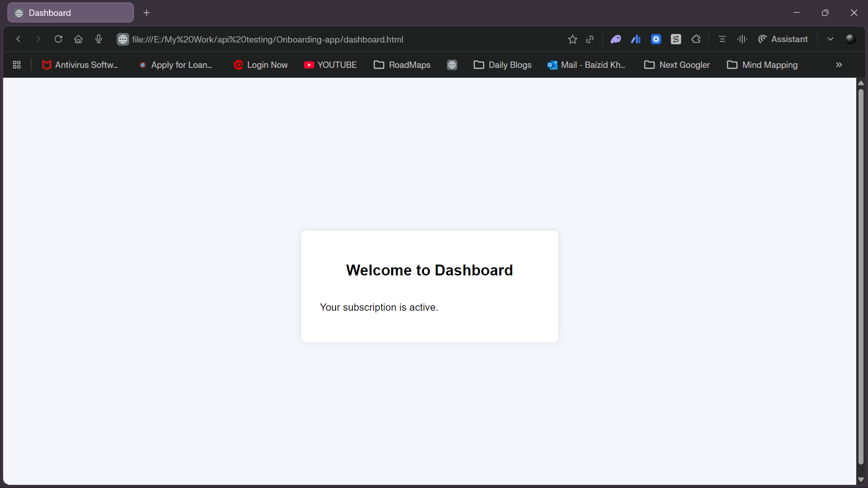This screenshot has height=488, width=868.
Task: Open the Assistant panel
Action: [783, 39]
